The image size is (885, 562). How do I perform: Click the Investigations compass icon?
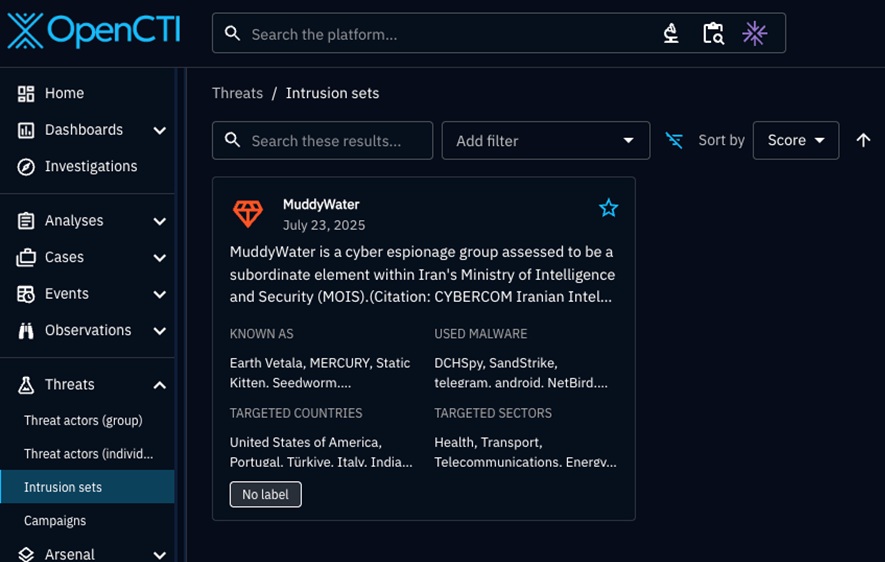(x=26, y=167)
